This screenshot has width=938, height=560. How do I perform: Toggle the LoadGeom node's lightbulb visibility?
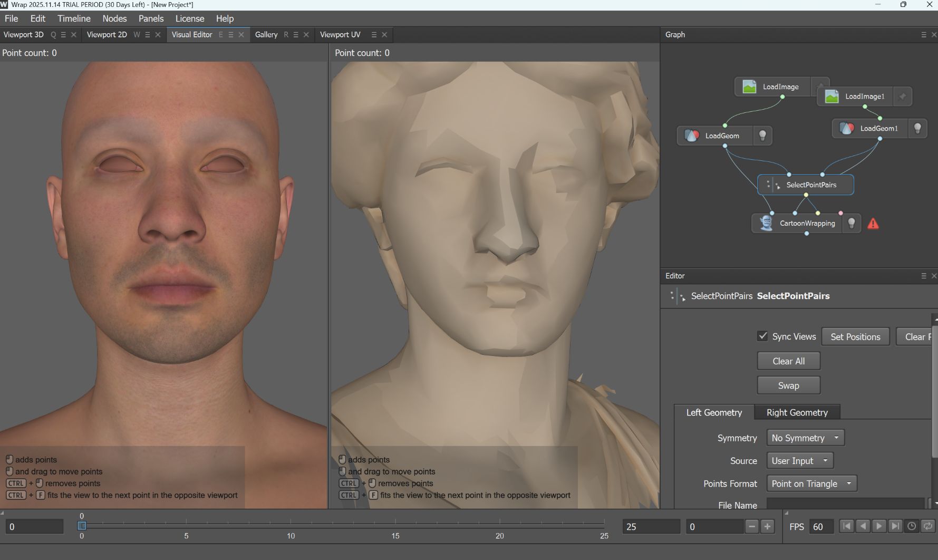point(762,136)
